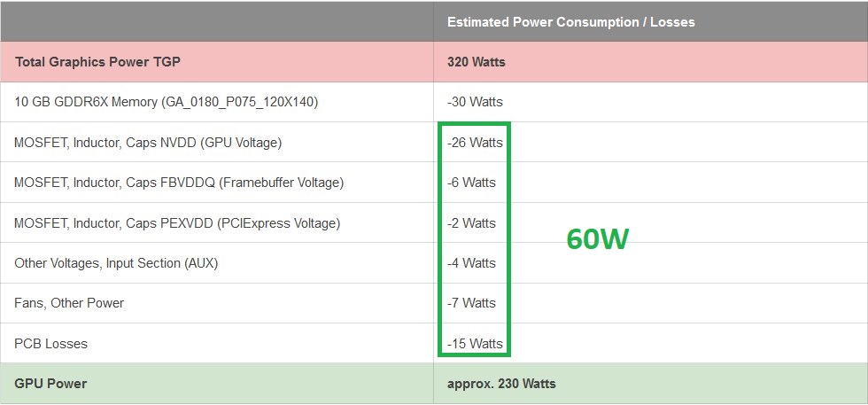Click the Total Graphics Power TGP row label
Image resolution: width=868 pixels, height=405 pixels.
tap(97, 61)
